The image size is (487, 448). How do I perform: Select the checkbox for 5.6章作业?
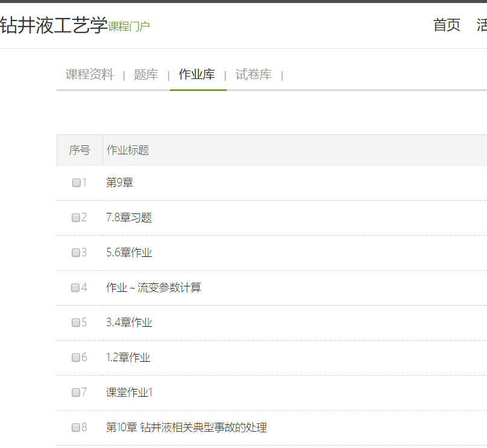[x=76, y=253]
